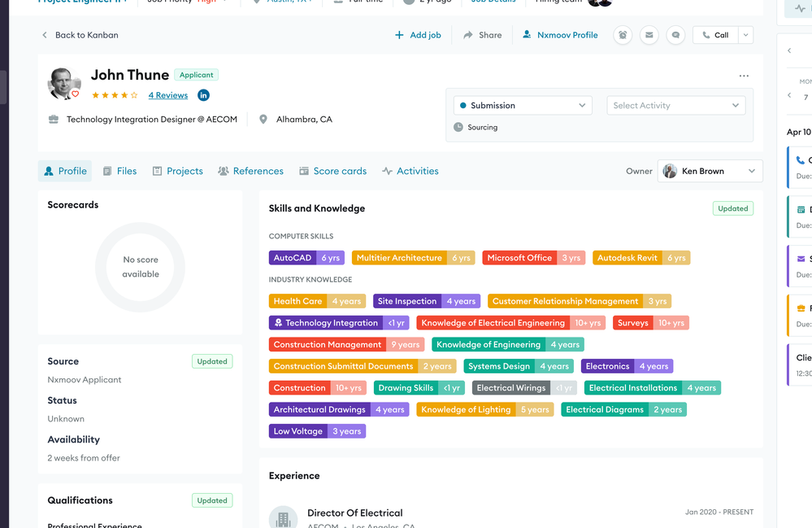Switch to the Files tab
The height and width of the screenshot is (528, 812).
(119, 171)
